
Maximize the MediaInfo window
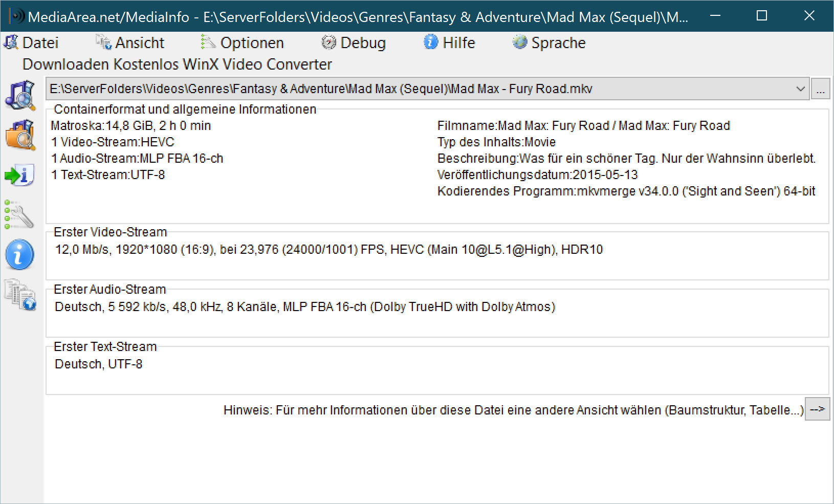click(x=762, y=16)
